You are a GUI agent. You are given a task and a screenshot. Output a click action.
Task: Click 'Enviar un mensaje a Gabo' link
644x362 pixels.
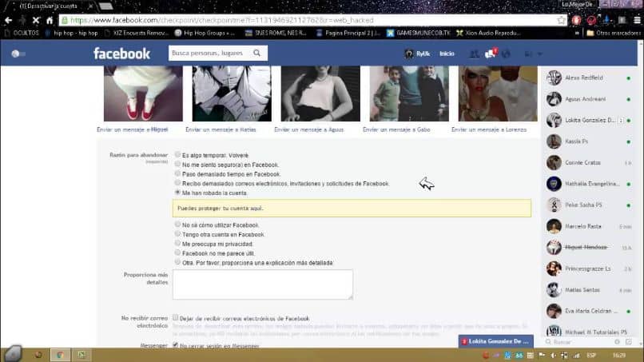pos(396,129)
